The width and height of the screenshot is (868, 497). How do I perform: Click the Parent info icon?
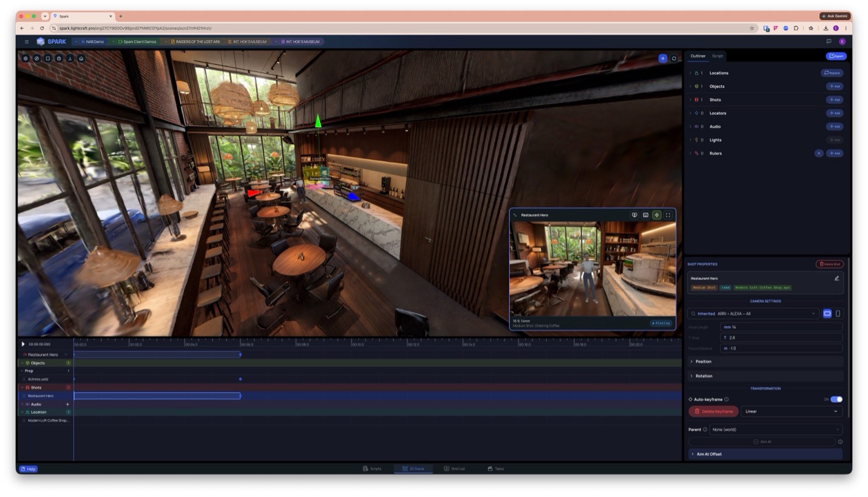click(x=705, y=430)
